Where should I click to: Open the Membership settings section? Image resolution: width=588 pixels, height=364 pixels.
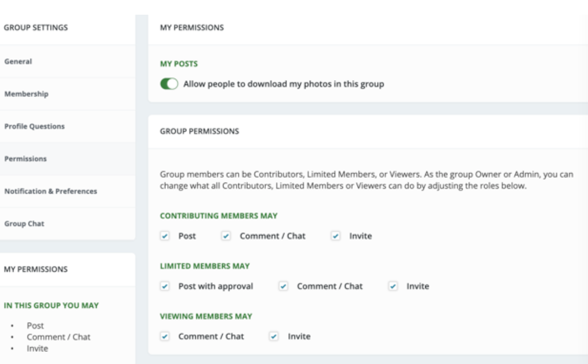68,94
